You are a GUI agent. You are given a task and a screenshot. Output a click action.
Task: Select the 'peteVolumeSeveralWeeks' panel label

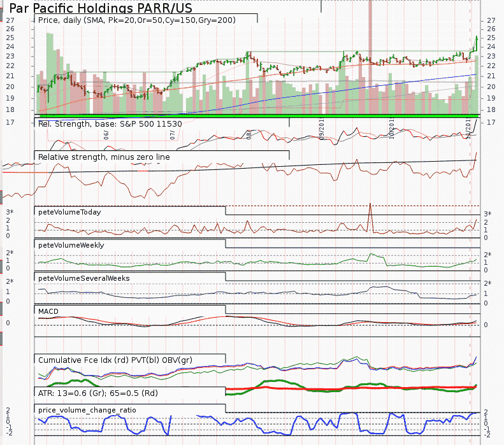pyautogui.click(x=84, y=278)
